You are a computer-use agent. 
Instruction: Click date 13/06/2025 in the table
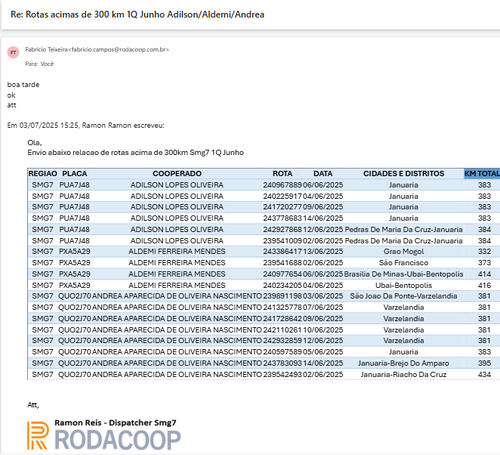[x=323, y=252]
